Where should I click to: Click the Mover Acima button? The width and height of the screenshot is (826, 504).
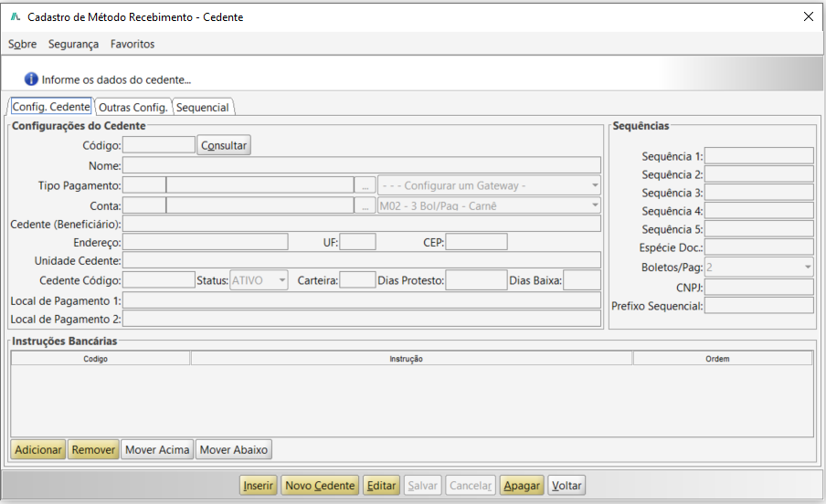[157, 450]
